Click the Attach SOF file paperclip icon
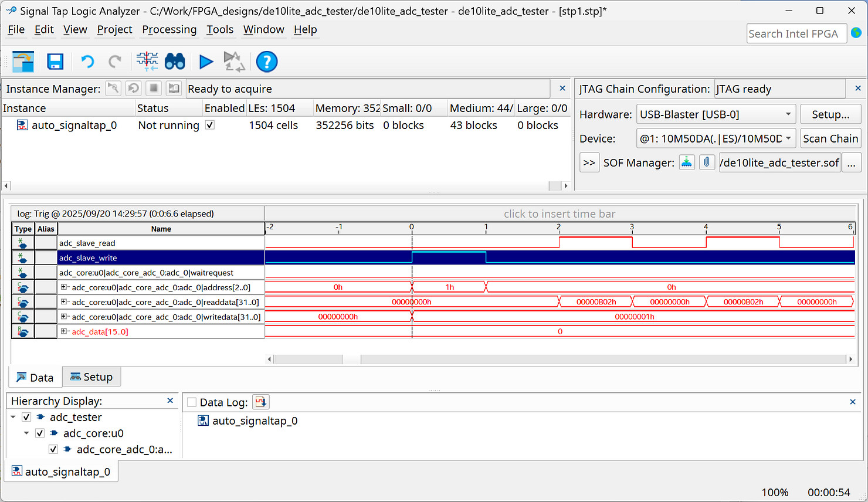Screen dimensions: 868x502 tap(707, 162)
